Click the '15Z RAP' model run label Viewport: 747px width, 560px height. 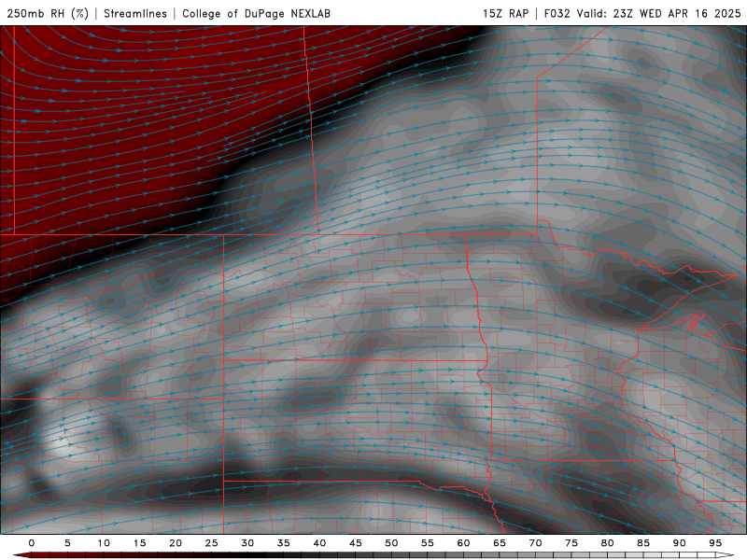[x=505, y=13]
